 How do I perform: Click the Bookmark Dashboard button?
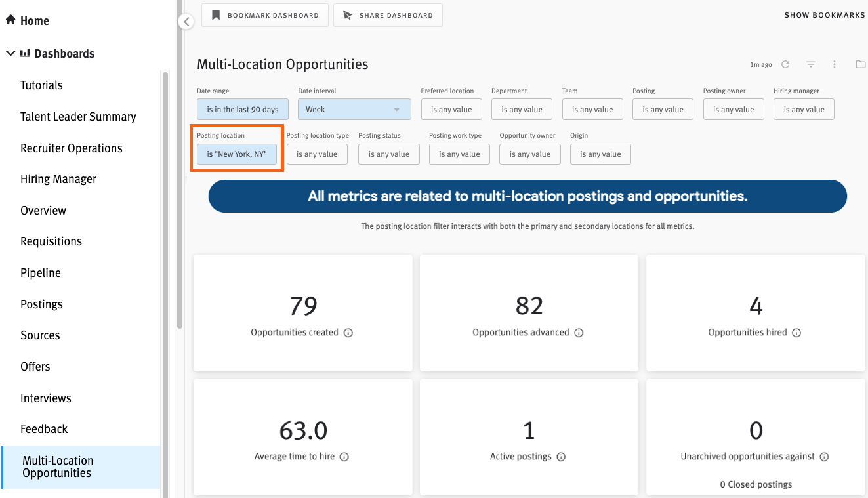click(265, 15)
